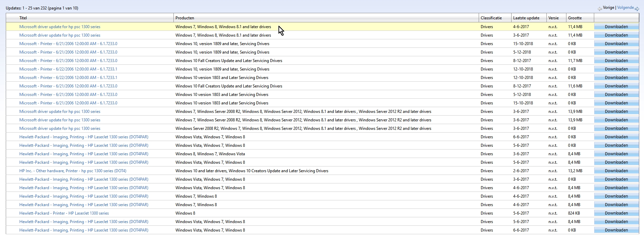The height and width of the screenshot is (239, 644).
Task: Open the HP Inc. Other hardware DOT4 link
Action: coord(72,171)
